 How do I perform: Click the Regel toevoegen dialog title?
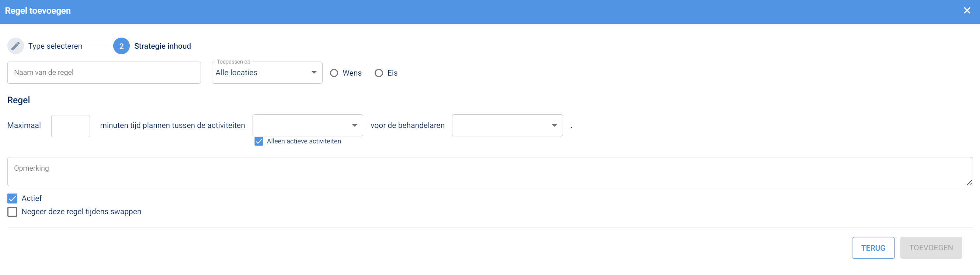click(38, 11)
